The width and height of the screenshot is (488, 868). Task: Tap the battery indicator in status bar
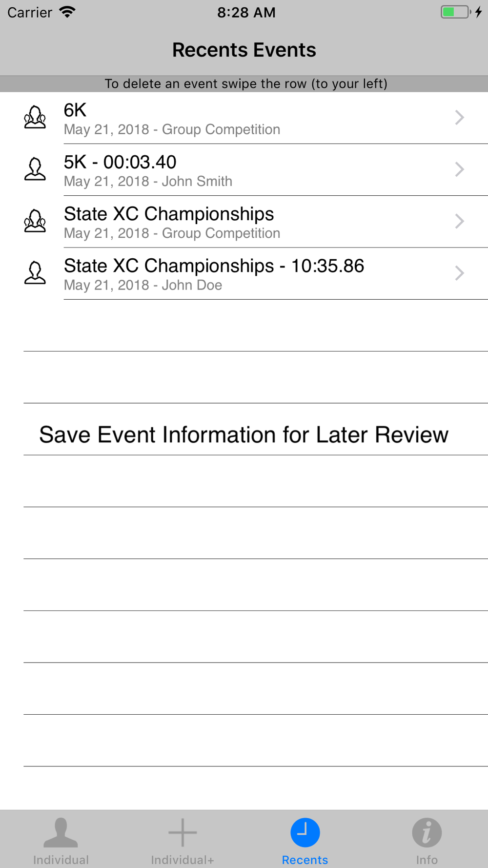tap(456, 12)
